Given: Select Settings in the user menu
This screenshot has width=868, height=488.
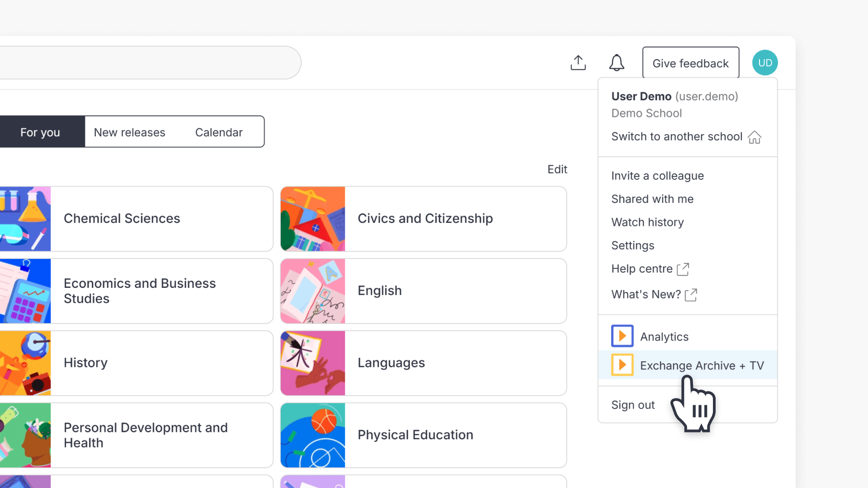Looking at the screenshot, I should coord(632,245).
